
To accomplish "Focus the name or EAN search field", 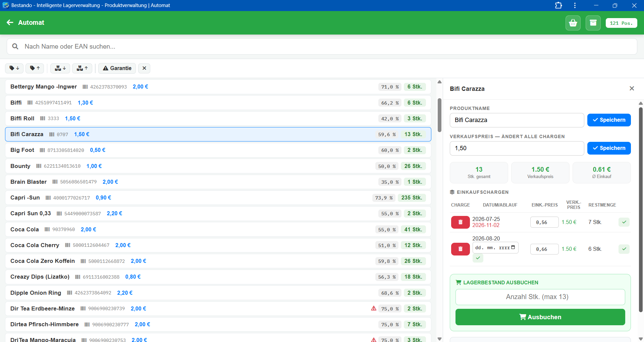I will (x=322, y=47).
